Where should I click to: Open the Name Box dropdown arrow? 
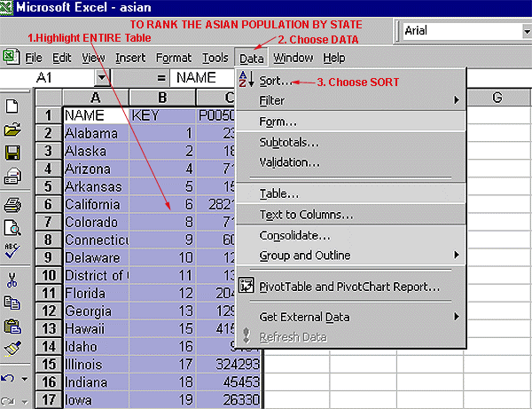pyautogui.click(x=102, y=78)
